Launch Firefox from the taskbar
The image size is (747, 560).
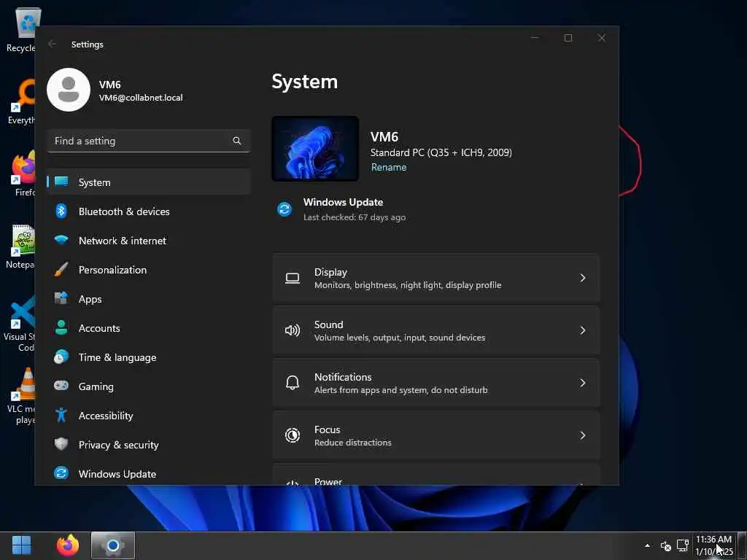[68, 545]
